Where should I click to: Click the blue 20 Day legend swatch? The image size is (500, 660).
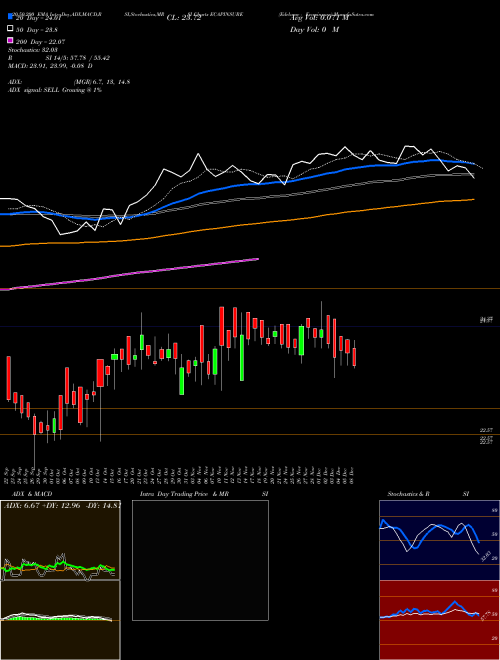tap(10, 17)
